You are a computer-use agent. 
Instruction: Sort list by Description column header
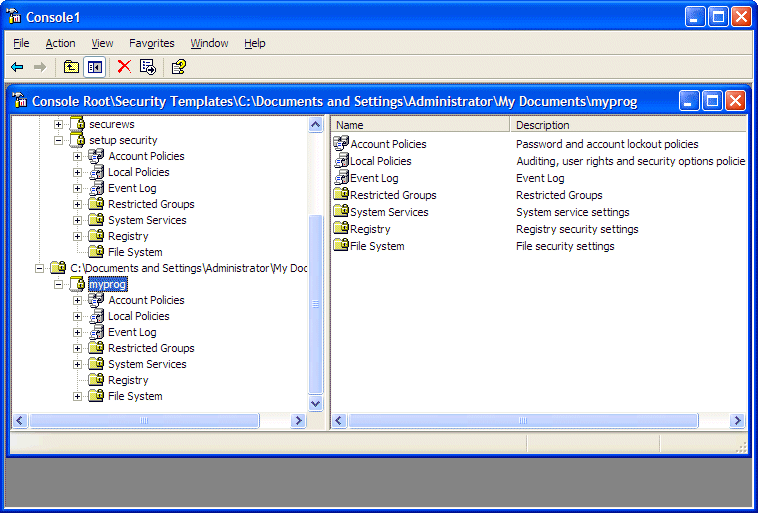tap(629, 125)
